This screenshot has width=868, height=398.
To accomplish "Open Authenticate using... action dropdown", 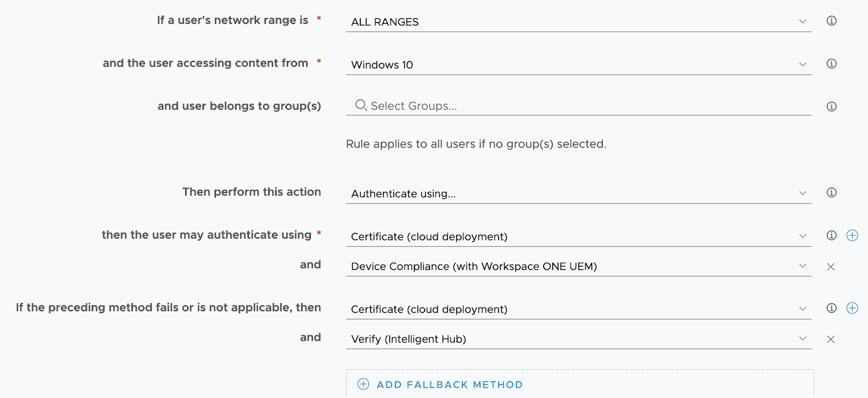I will coord(579,194).
